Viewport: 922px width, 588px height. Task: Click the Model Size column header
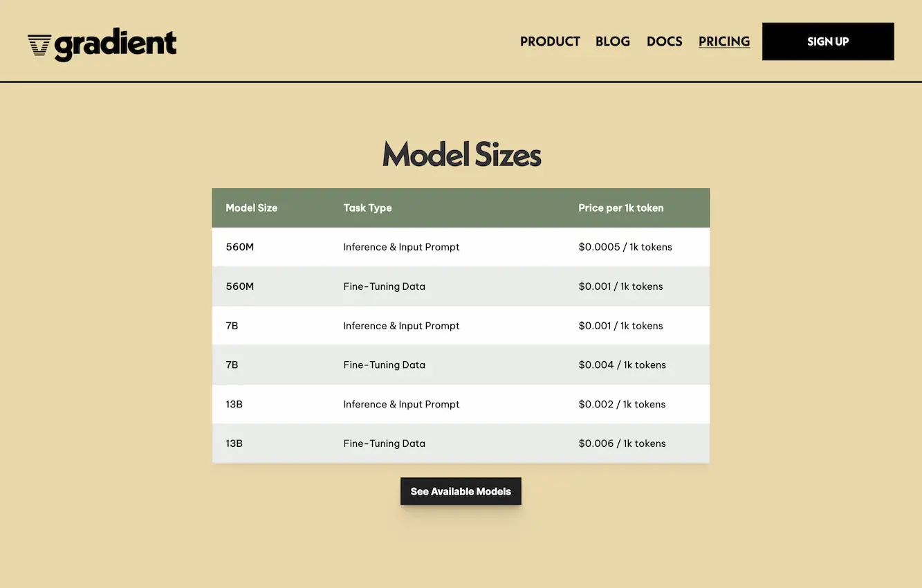[x=252, y=208]
